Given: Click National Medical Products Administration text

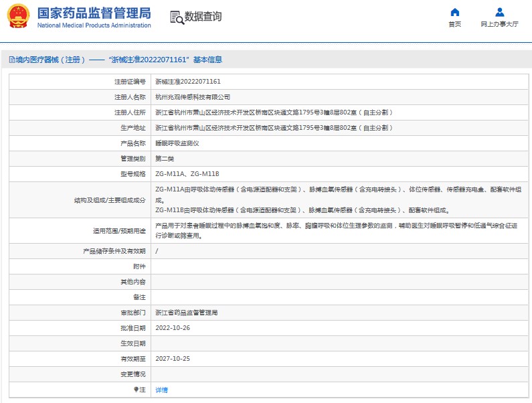Looking at the screenshot, I should 94,25.
